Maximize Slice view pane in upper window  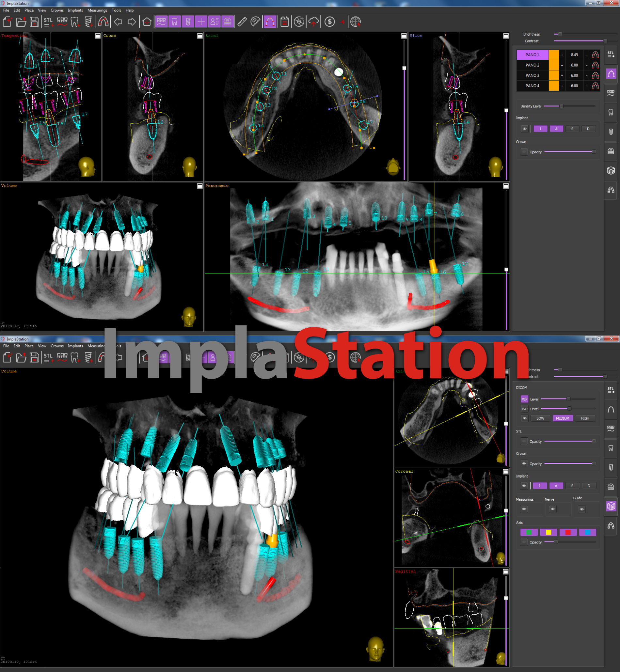coord(506,36)
